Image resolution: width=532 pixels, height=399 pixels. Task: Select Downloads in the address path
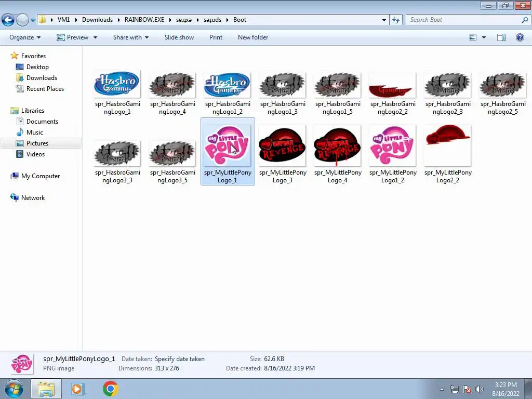click(97, 20)
